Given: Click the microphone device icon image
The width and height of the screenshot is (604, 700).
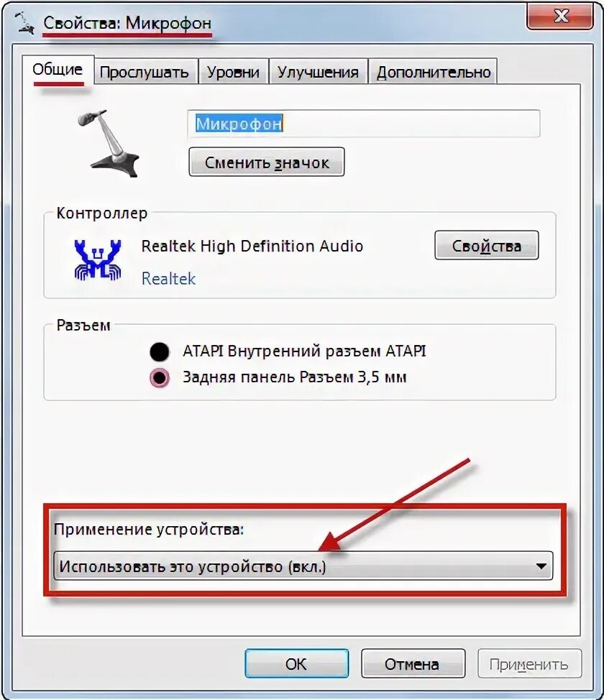Looking at the screenshot, I should tap(110, 143).
